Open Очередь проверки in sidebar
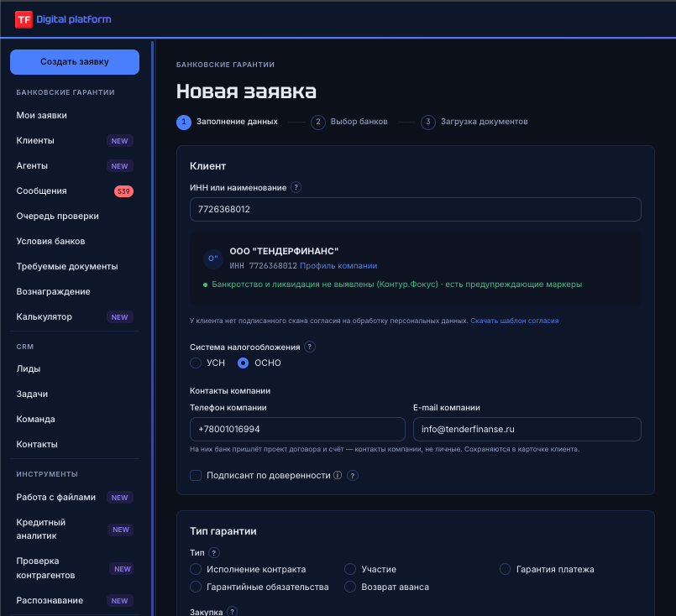 (x=75, y=217)
